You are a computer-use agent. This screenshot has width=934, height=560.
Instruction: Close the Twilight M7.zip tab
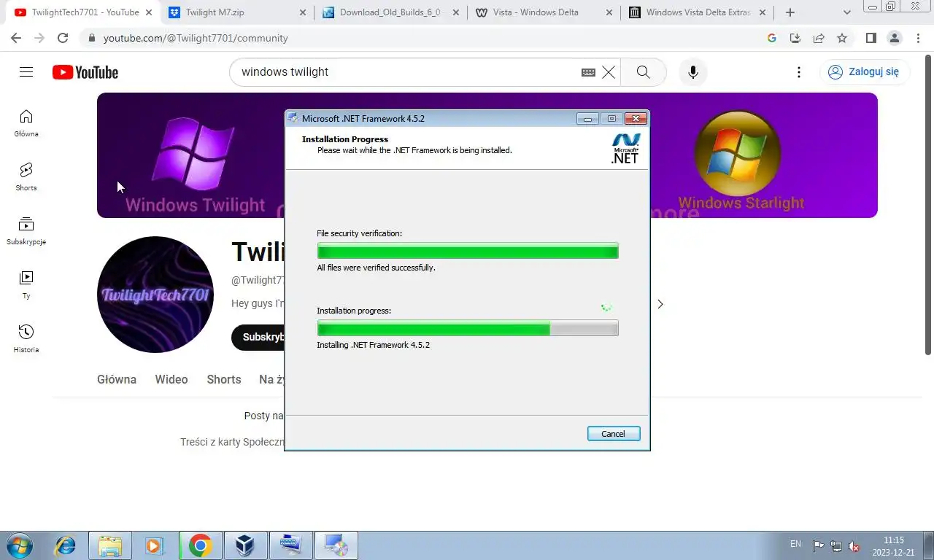point(303,12)
